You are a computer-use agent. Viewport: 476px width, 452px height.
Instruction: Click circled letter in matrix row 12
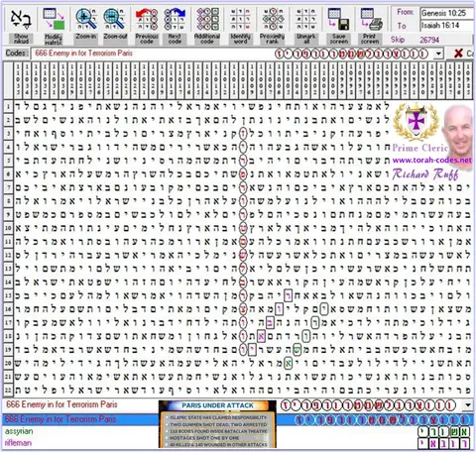[243, 255]
